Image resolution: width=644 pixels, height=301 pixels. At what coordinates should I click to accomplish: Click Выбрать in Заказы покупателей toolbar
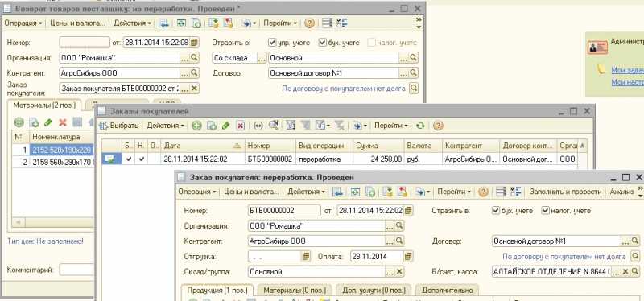pos(119,126)
